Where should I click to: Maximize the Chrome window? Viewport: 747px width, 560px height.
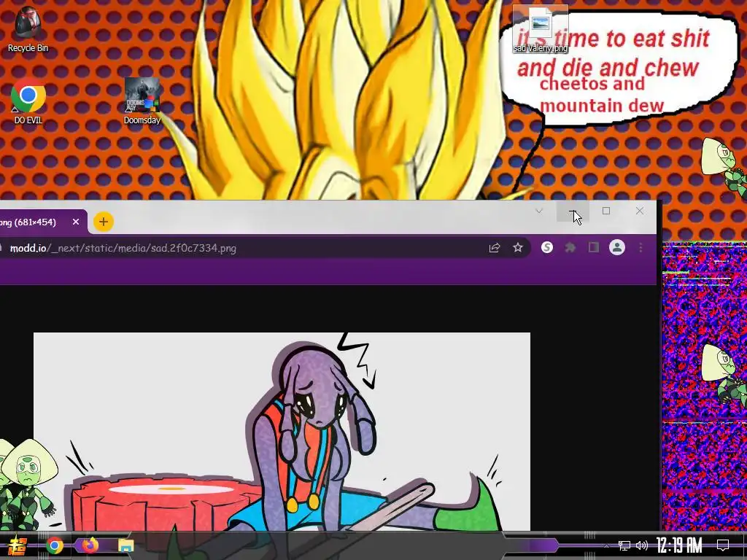coord(606,211)
